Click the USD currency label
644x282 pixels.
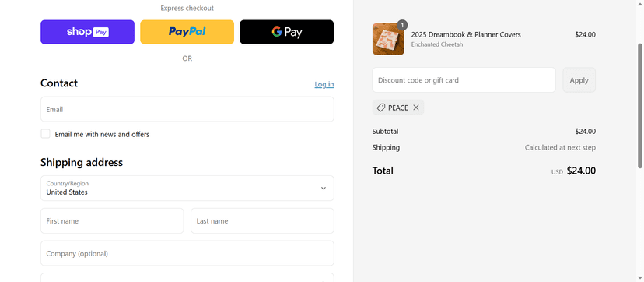point(557,172)
